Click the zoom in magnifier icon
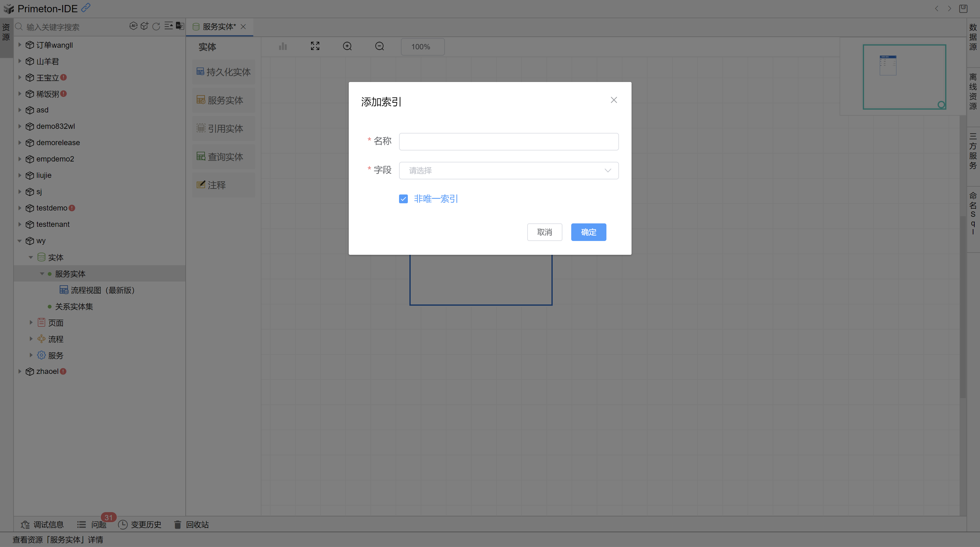The image size is (980, 547). [x=347, y=46]
